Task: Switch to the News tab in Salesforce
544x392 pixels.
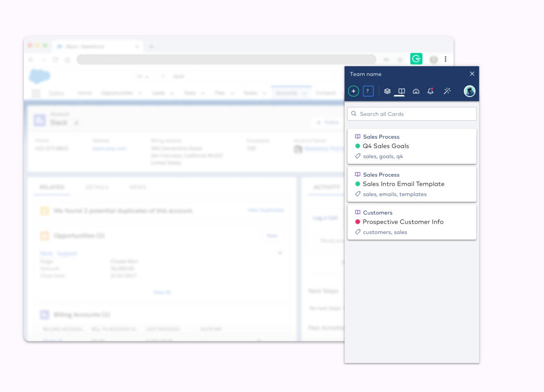Action: tap(138, 187)
